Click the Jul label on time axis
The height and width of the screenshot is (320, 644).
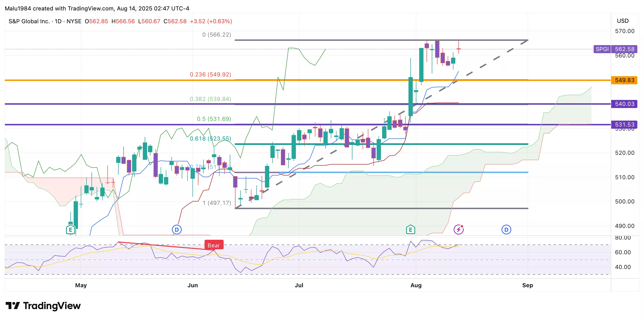299,285
